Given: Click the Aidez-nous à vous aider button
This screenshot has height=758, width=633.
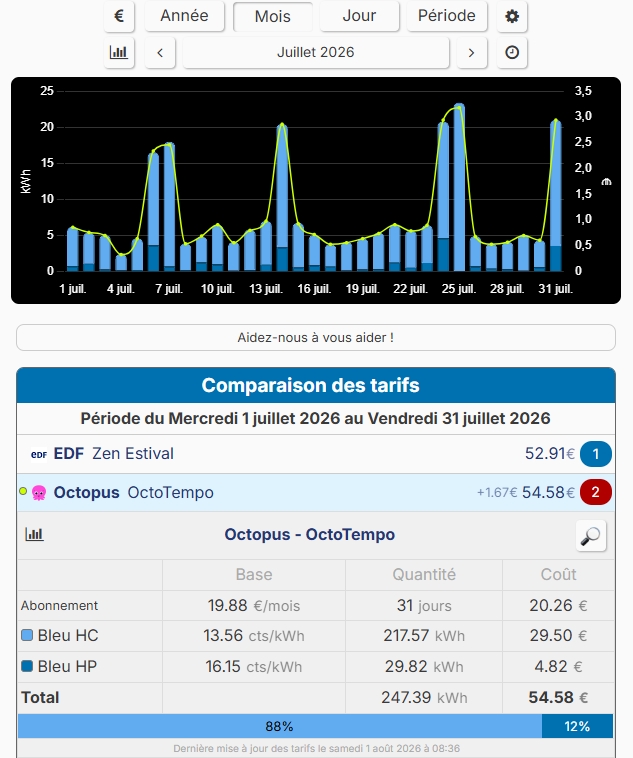Looking at the screenshot, I should coord(316,337).
